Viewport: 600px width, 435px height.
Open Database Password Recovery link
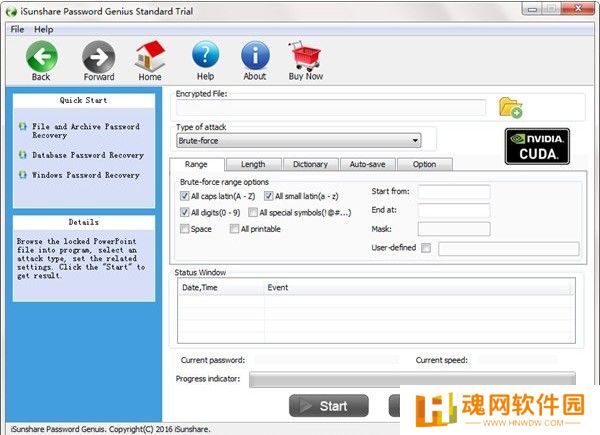coord(88,155)
